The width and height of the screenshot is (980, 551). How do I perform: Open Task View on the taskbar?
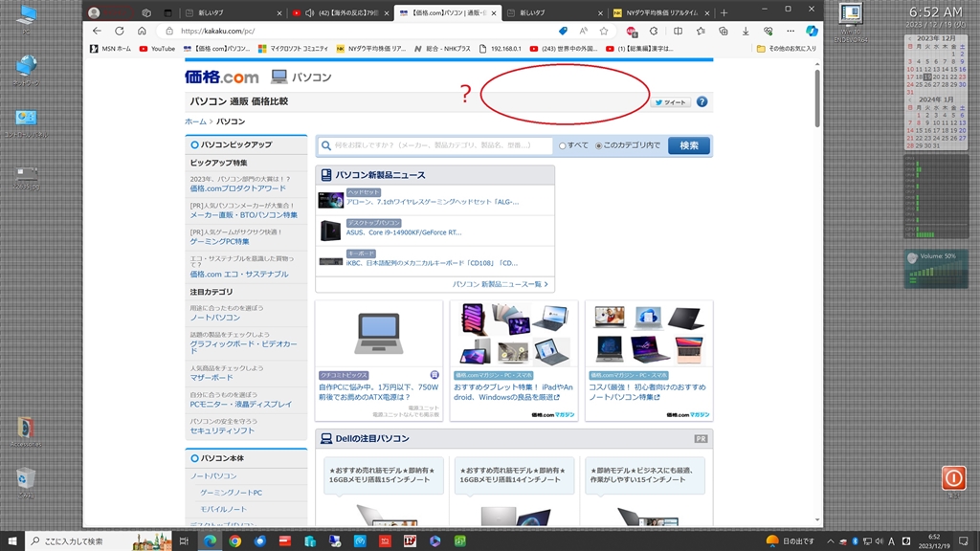tap(184, 541)
